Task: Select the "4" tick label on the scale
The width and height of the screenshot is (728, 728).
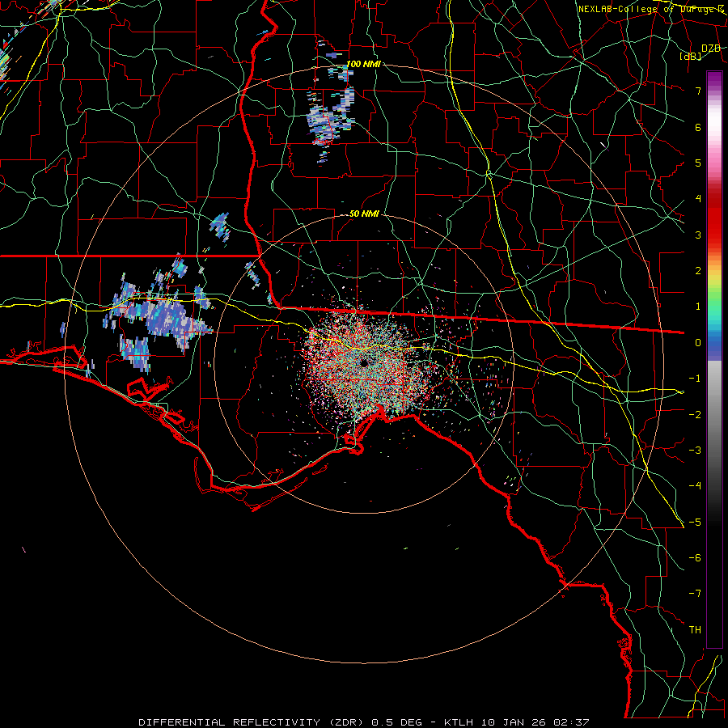Action: click(x=698, y=199)
